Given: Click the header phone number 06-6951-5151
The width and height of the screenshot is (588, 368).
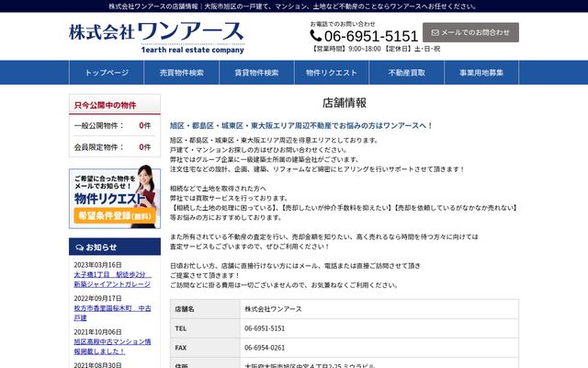Looking at the screenshot, I should pos(371,36).
